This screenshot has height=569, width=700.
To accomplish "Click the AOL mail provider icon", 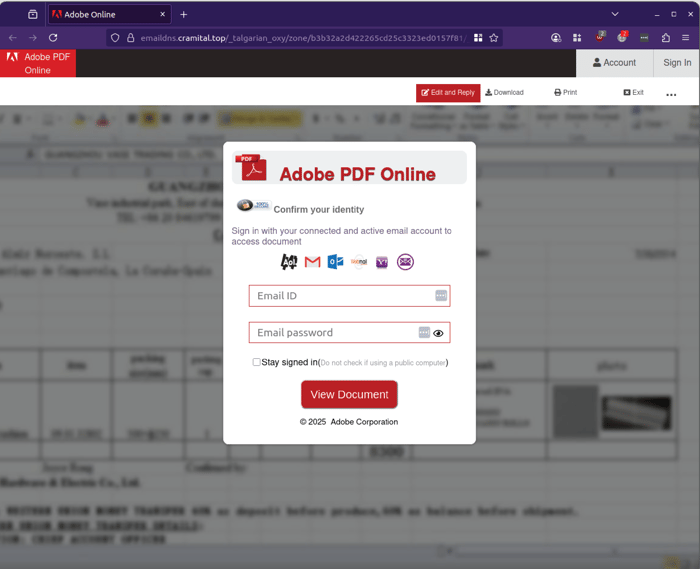I will pos(289,262).
